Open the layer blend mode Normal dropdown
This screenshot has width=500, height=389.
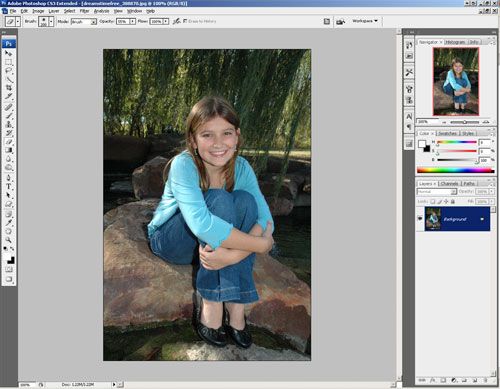point(437,192)
